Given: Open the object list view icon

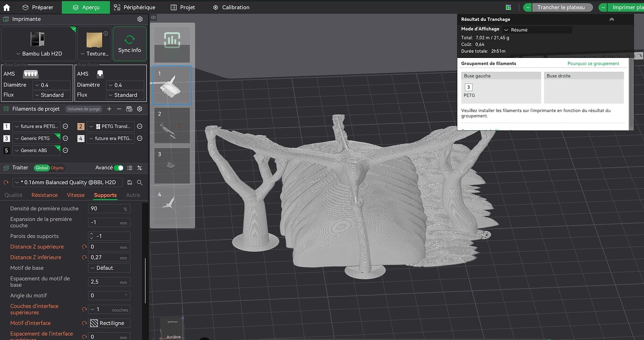Looking at the screenshot, I should 130,168.
